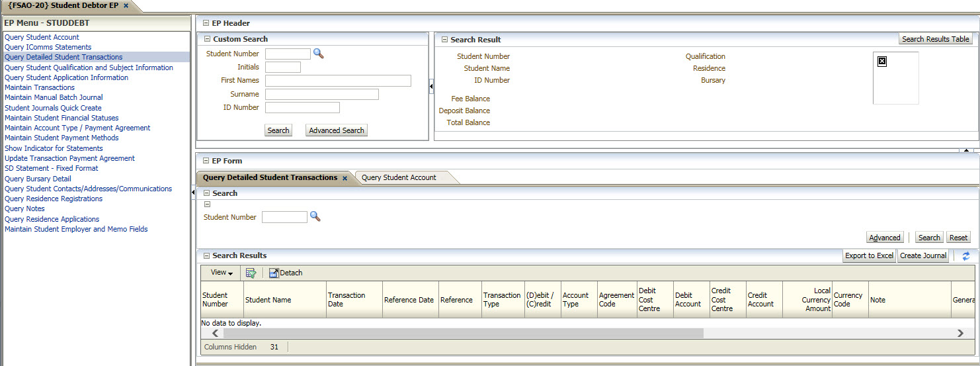980x366 pixels.
Task: Click the broken student photo image
Action: pos(881,62)
